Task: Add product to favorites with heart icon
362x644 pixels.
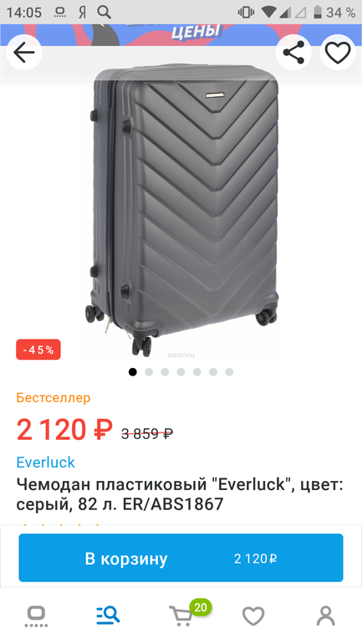Action: coord(338,53)
